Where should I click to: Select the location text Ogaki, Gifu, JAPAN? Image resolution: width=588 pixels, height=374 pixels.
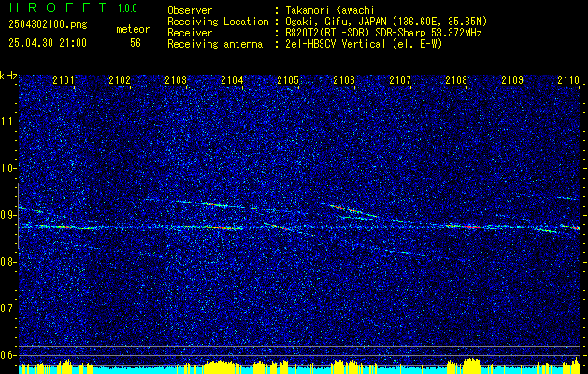coord(335,22)
